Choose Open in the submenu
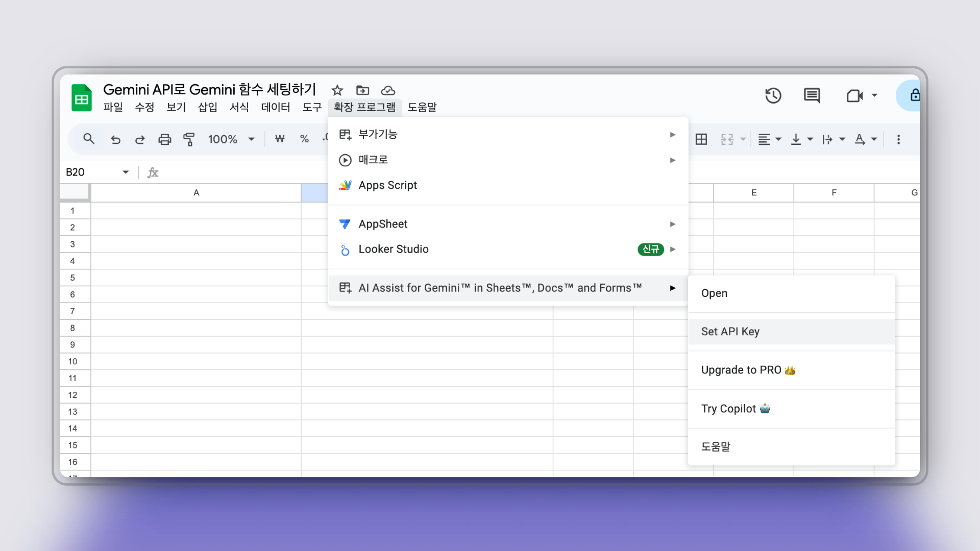The image size is (980, 551). click(792, 293)
